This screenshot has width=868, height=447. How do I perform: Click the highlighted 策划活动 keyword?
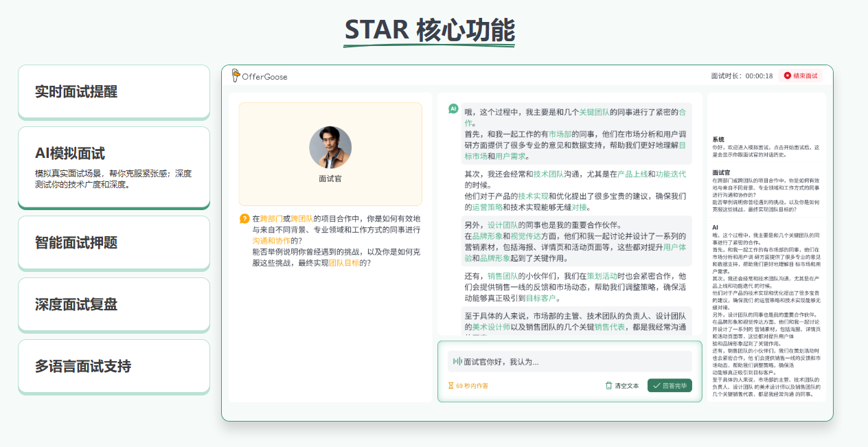[602, 275]
